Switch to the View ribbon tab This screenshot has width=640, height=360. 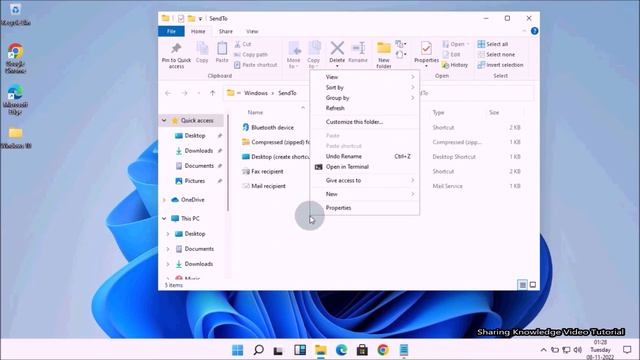pyautogui.click(x=252, y=31)
